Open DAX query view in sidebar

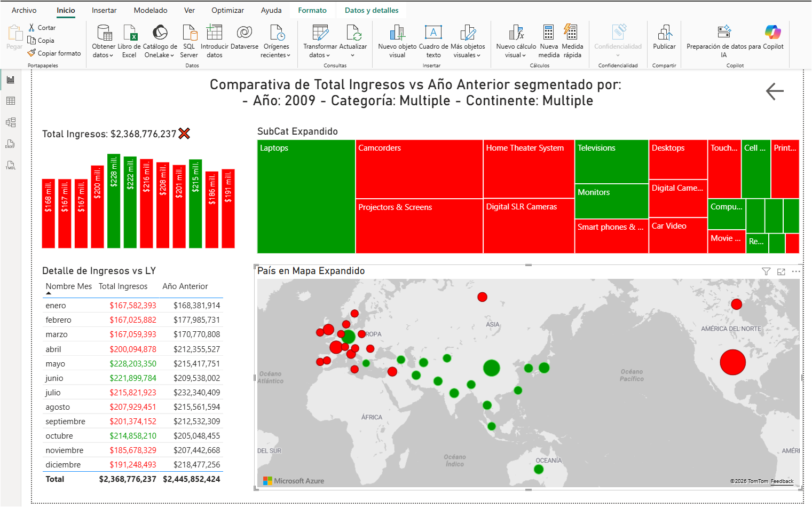[x=11, y=144]
